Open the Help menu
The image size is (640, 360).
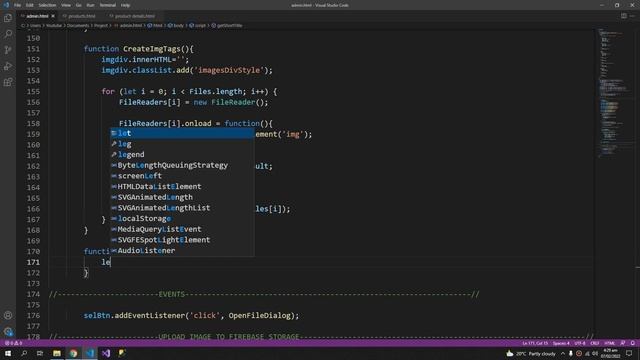[125, 5]
